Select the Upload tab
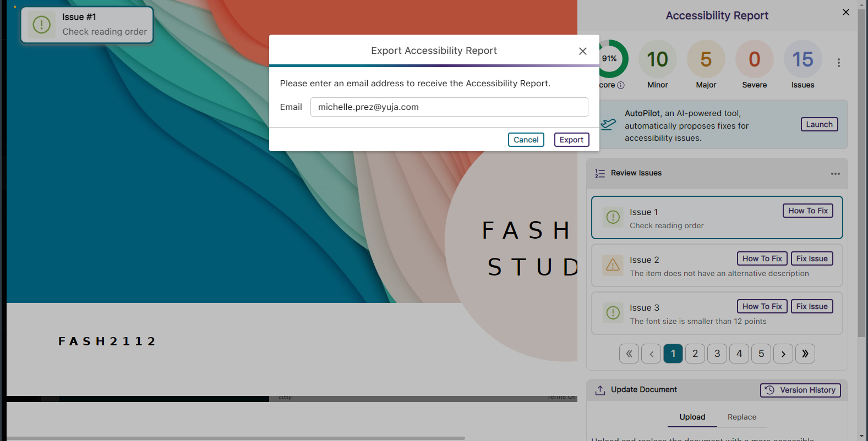The width and height of the screenshot is (868, 441). [x=692, y=417]
